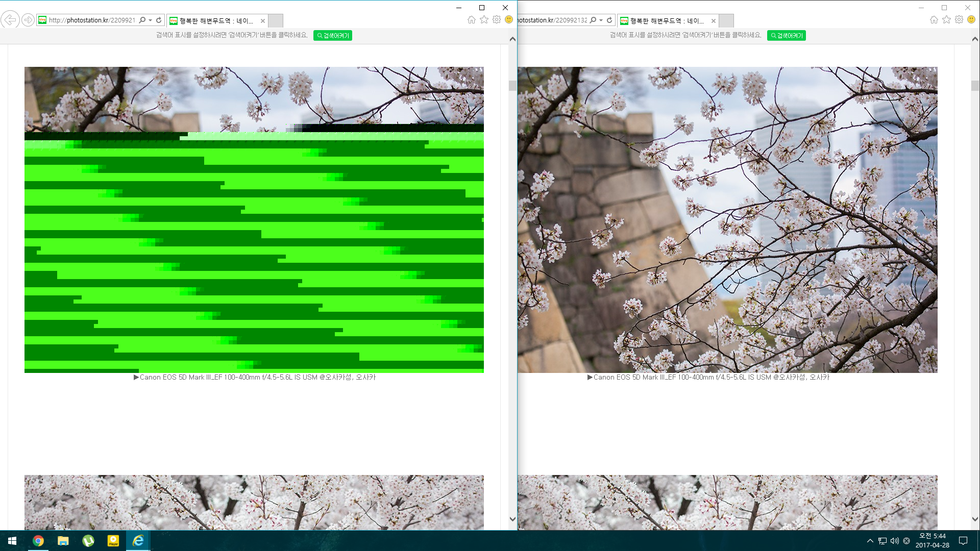Open uTorrent from the taskbar
Viewport: 980px width, 551px height.
tap(88, 541)
